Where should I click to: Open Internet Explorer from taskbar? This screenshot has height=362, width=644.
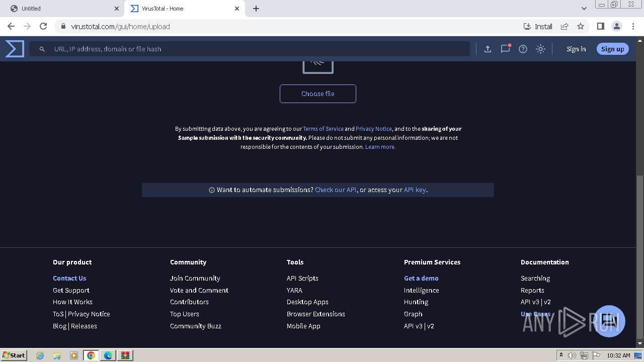(x=40, y=355)
